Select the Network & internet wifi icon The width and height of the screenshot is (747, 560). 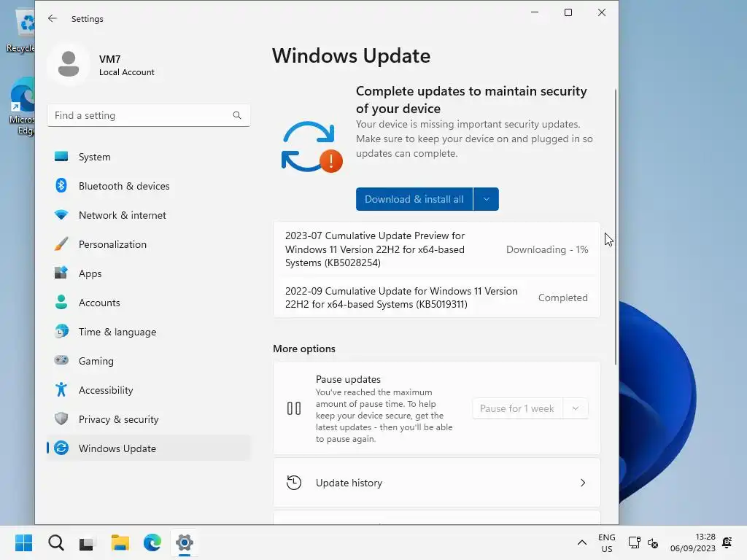[61, 215]
